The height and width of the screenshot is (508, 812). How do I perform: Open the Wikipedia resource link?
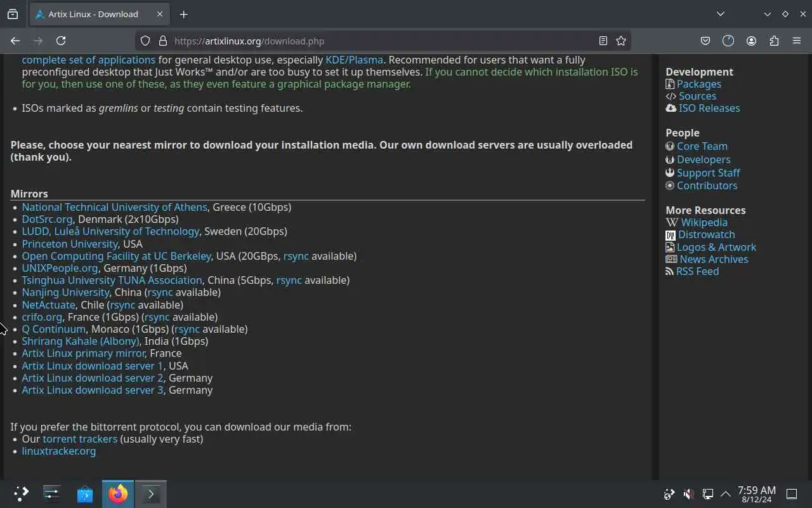(x=704, y=222)
